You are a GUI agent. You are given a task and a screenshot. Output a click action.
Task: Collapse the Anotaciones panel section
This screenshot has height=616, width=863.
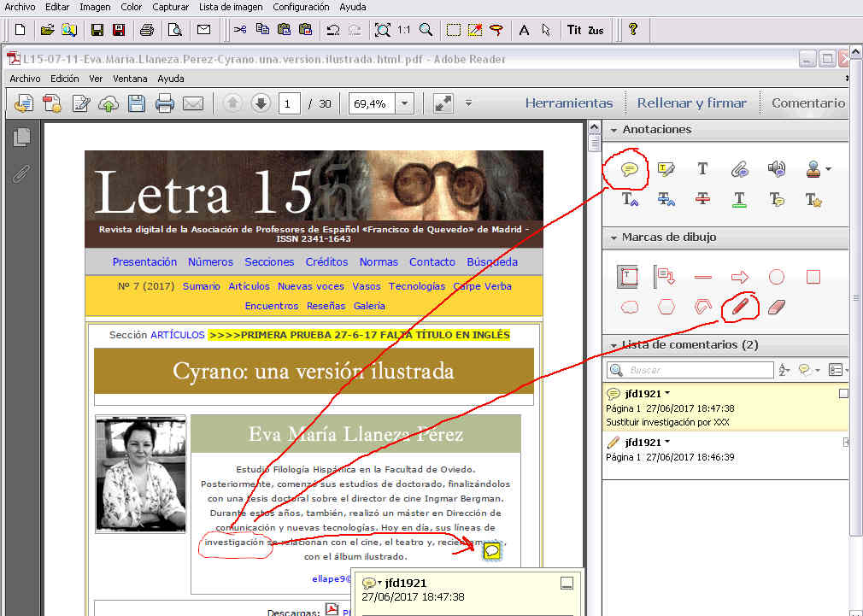point(613,130)
